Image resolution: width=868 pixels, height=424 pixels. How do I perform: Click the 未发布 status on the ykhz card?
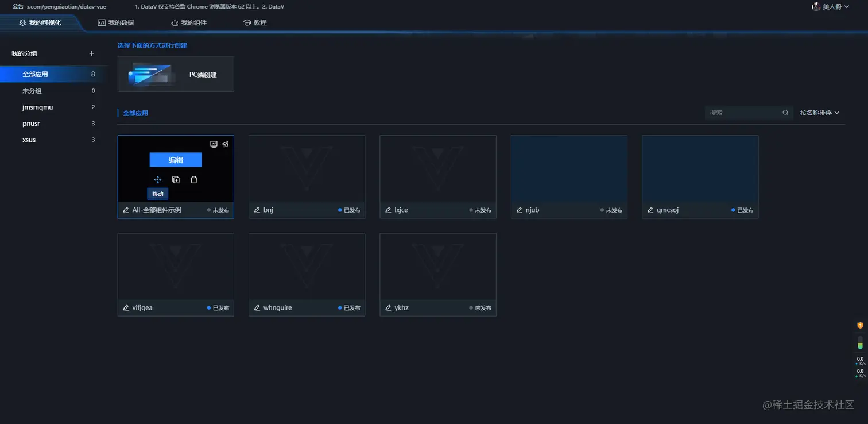[480, 308]
